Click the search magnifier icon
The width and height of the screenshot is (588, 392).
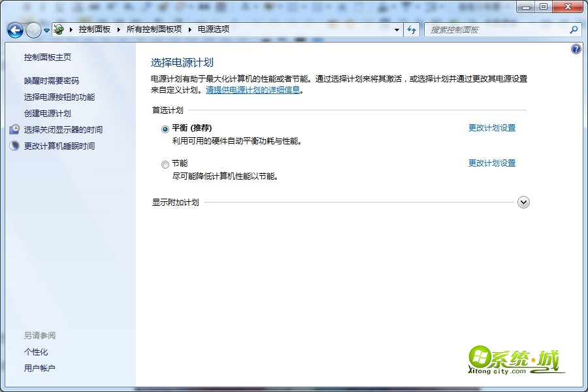point(573,29)
